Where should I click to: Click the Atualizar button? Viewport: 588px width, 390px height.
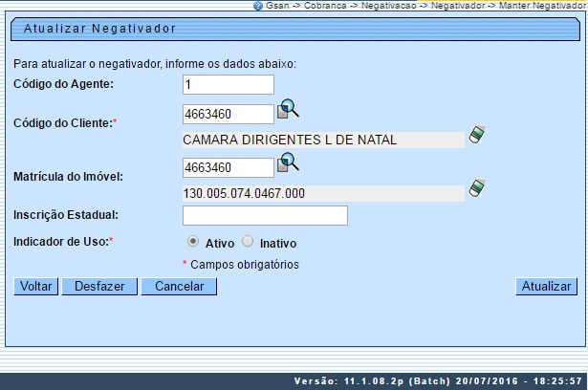click(546, 287)
